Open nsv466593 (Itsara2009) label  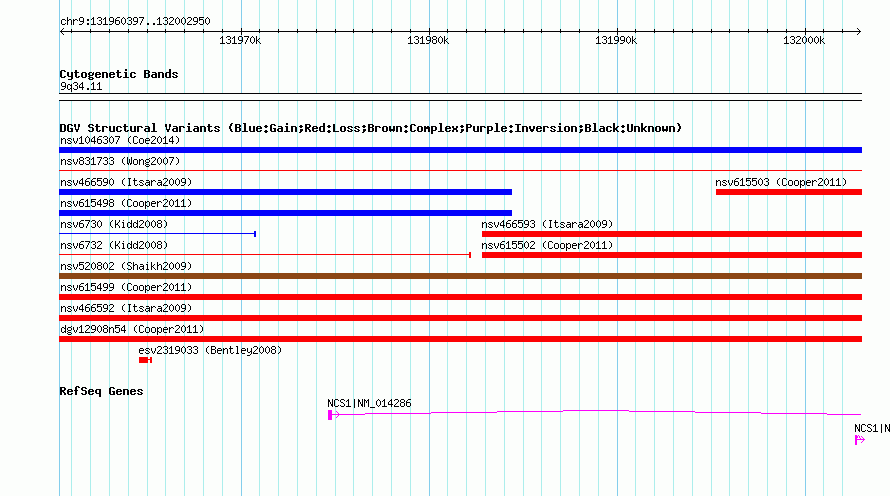(547, 224)
